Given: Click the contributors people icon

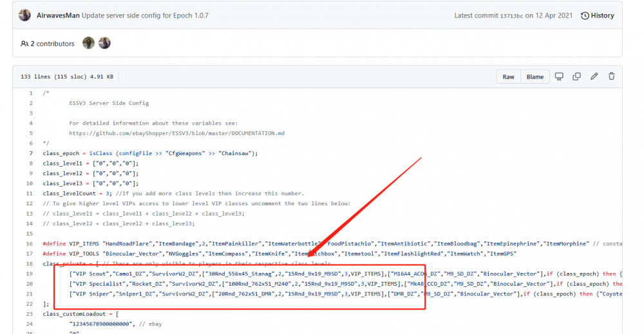Looking at the screenshot, I should coord(24,44).
